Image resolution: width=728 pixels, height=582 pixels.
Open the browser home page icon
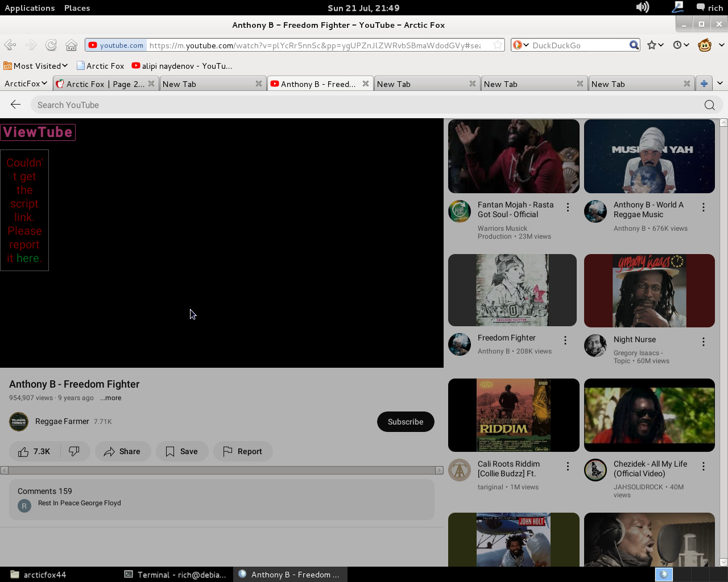[71, 45]
